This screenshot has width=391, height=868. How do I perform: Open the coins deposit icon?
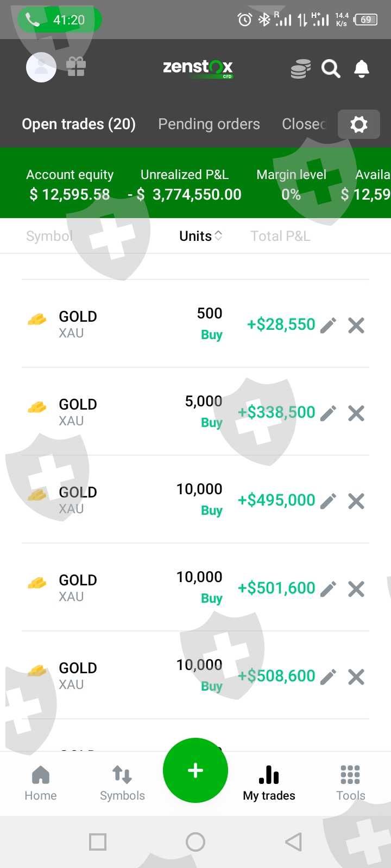point(300,69)
